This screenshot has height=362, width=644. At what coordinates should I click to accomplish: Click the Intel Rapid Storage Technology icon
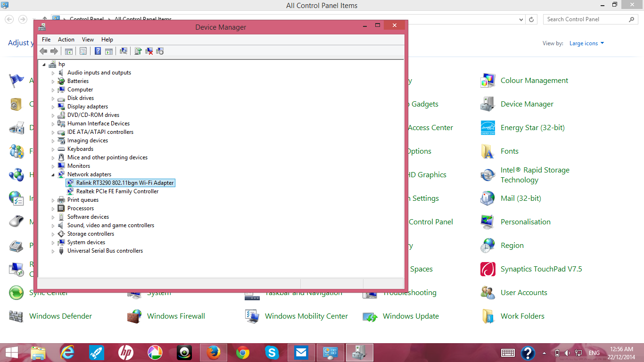(x=487, y=175)
